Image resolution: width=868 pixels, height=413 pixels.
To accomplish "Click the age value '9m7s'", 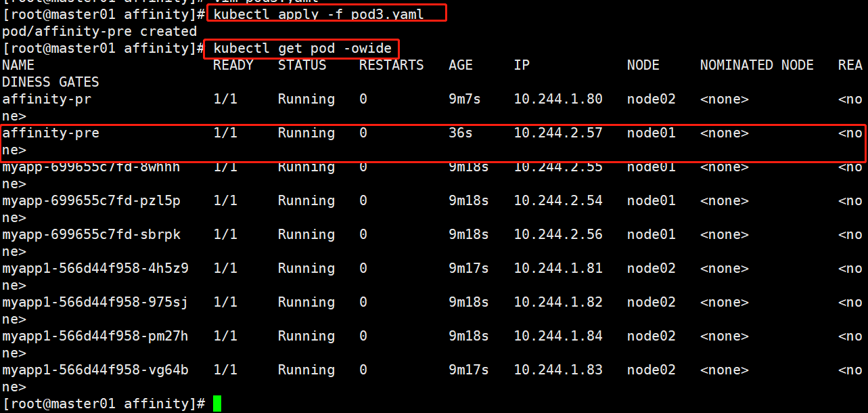I will point(465,99).
